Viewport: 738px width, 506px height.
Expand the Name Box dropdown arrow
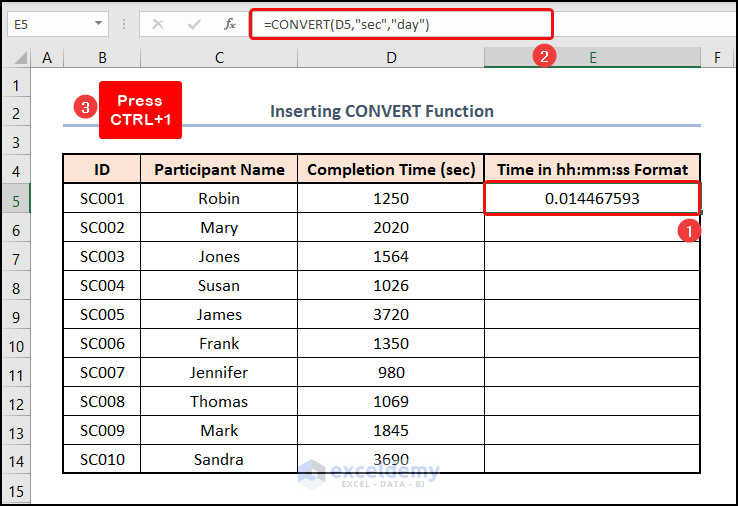point(98,24)
